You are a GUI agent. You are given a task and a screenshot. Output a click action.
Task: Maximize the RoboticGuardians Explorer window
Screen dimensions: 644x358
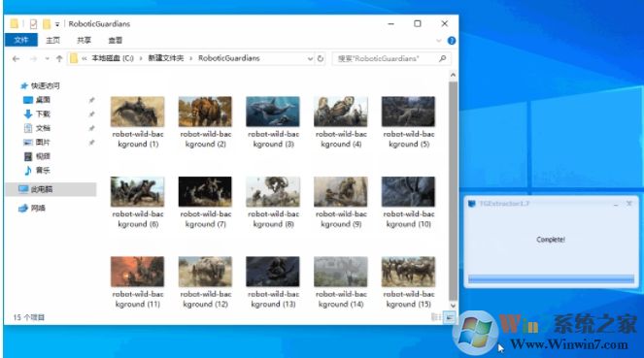[x=418, y=24]
